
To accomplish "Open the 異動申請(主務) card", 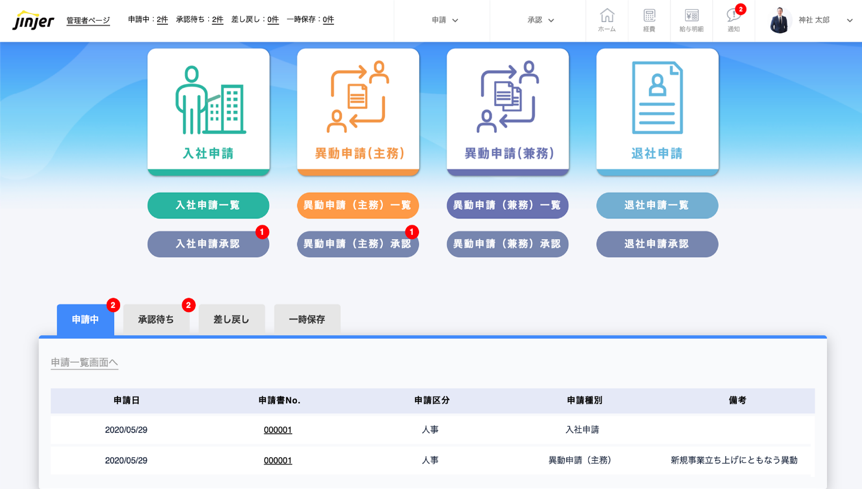I will (x=358, y=112).
